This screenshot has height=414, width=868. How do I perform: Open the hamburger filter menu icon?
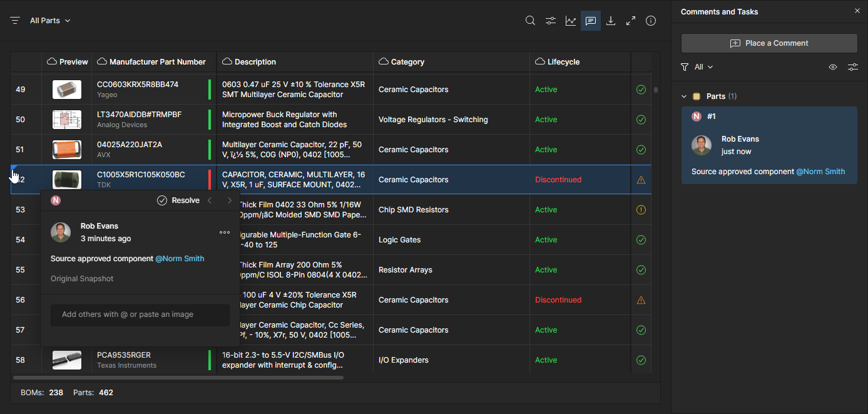click(15, 21)
